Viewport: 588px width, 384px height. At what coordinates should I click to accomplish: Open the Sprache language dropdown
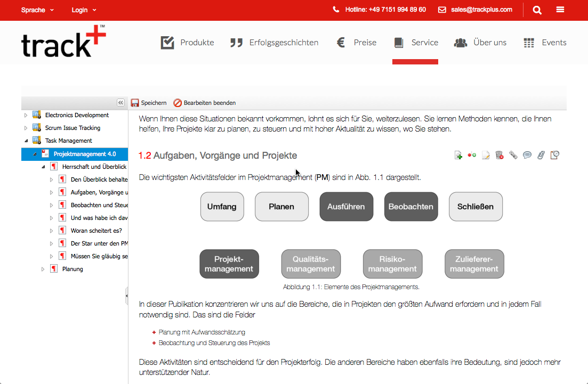pyautogui.click(x=37, y=10)
